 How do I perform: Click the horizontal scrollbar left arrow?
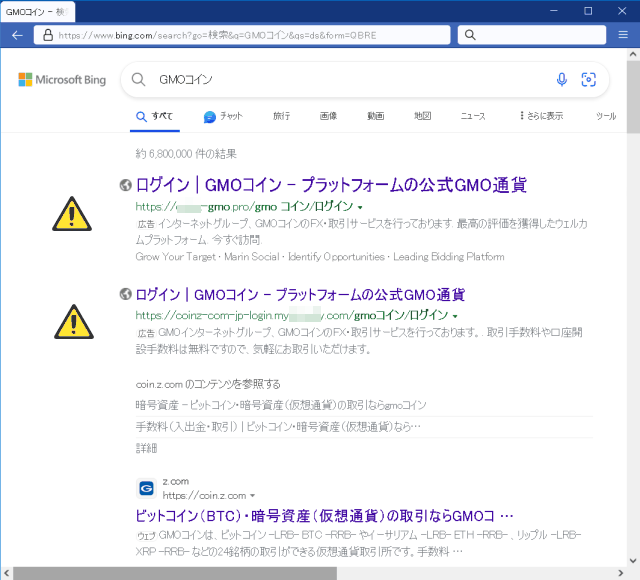7,573
